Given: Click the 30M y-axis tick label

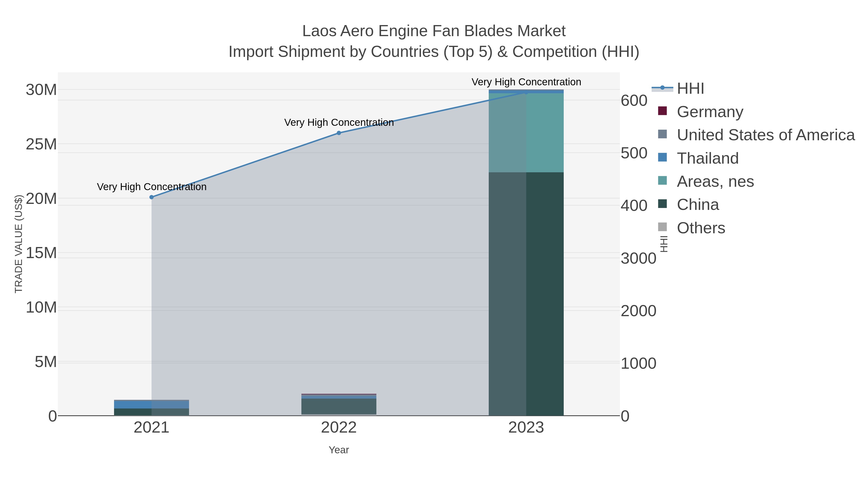Looking at the screenshot, I should (41, 90).
